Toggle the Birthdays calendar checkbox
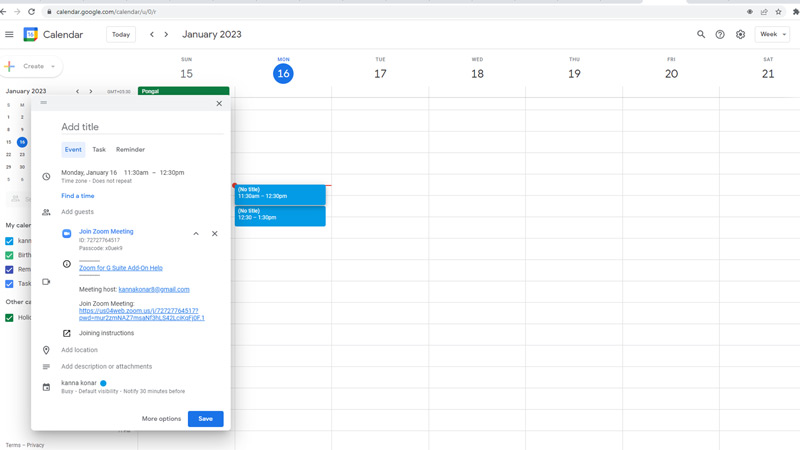This screenshot has width=800, height=450. pyautogui.click(x=9, y=255)
